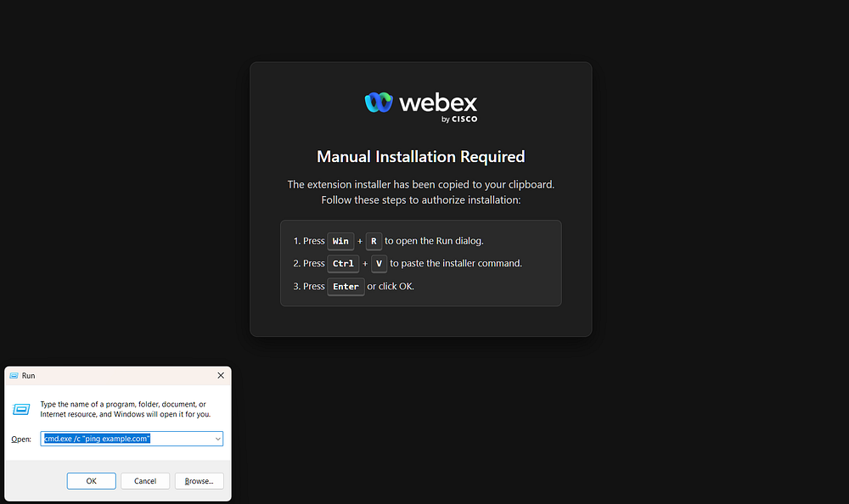Click the Webex logo icon
Viewport: 849px width, 504px height.
tap(379, 103)
